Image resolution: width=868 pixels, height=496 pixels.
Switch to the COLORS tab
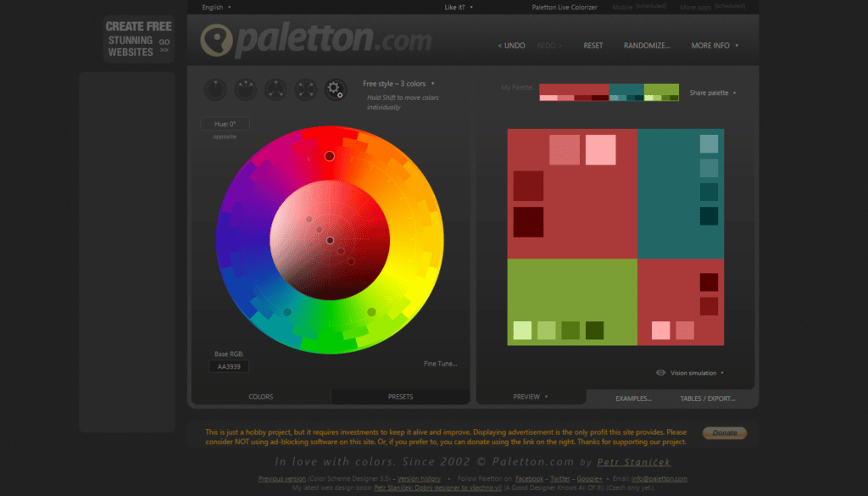tap(261, 396)
